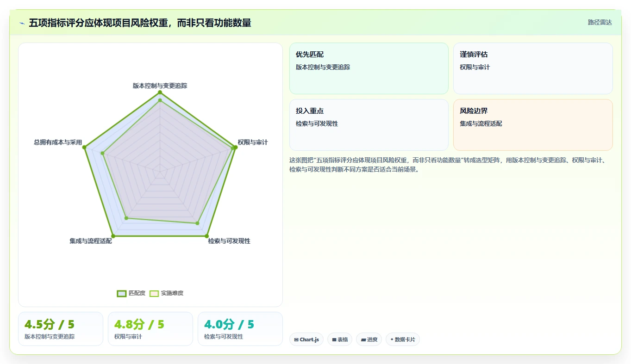Click the 路径雷达 label in the header
Image resolution: width=631 pixels, height=364 pixels.
point(600,22)
